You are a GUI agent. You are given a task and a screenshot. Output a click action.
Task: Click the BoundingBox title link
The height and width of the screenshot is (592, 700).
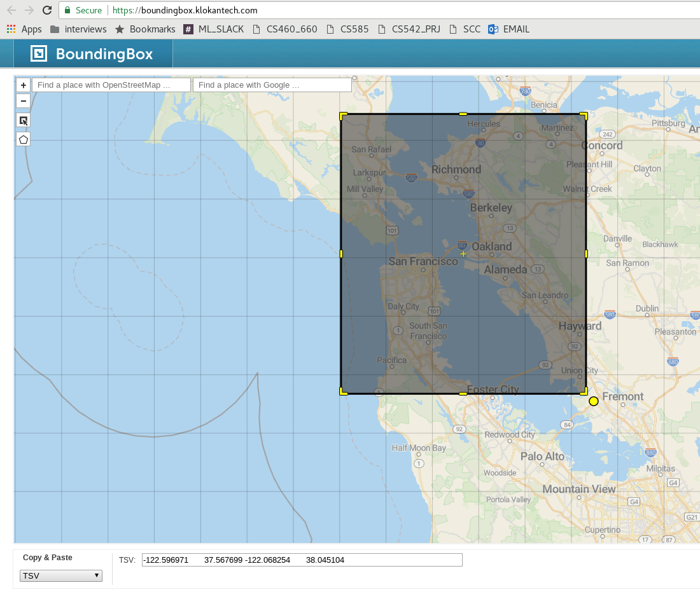(x=104, y=54)
